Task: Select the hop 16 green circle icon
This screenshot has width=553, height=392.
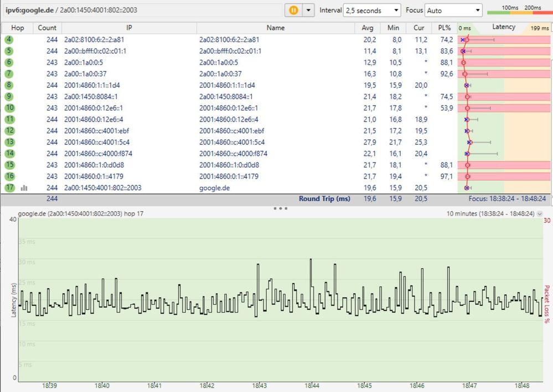Action: (x=9, y=176)
